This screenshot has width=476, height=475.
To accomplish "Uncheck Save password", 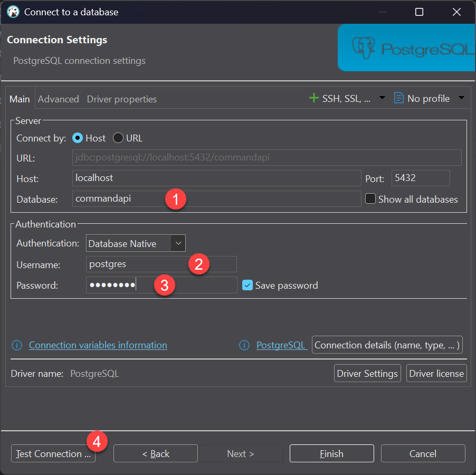I will pos(247,285).
